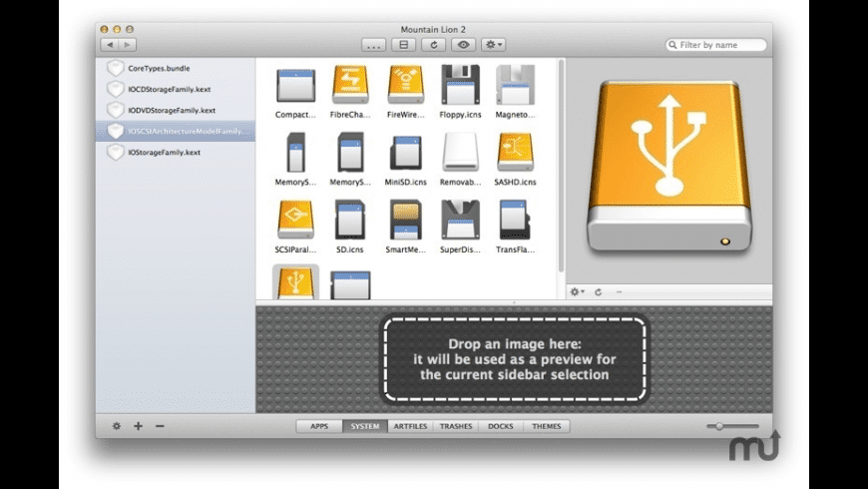Select the SCSIParal... drive icon
Image resolution: width=868 pixels, height=489 pixels.
click(295, 220)
